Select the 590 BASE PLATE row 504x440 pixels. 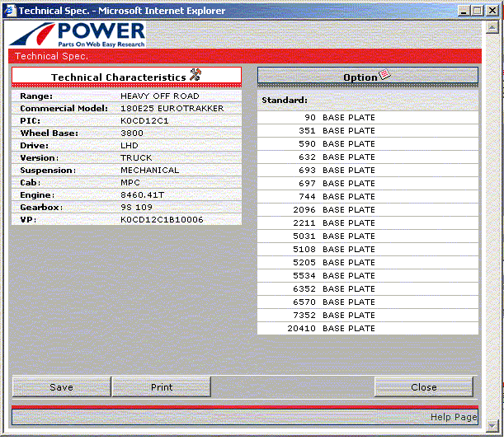pyautogui.click(x=368, y=144)
